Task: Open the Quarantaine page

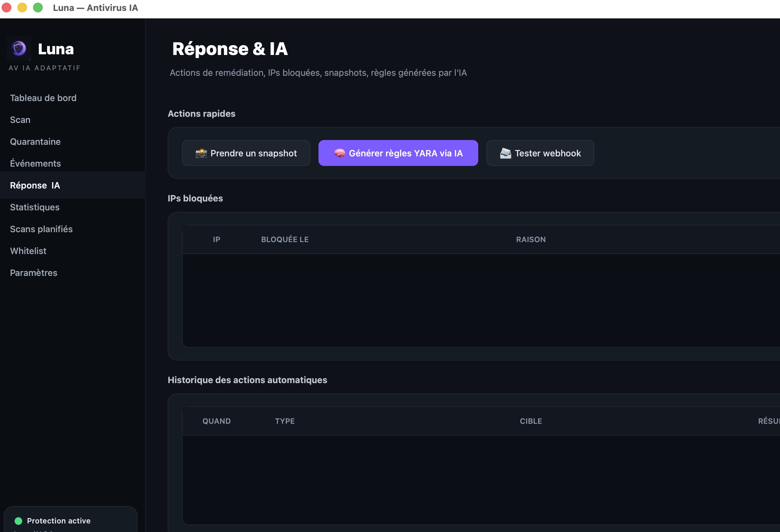Action: click(35, 142)
